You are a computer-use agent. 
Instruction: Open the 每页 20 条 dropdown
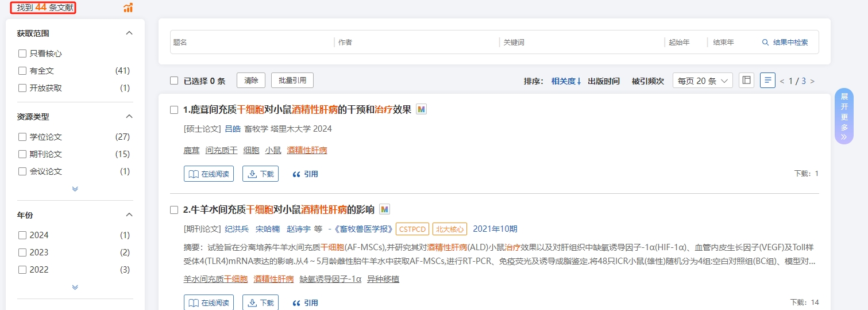702,81
